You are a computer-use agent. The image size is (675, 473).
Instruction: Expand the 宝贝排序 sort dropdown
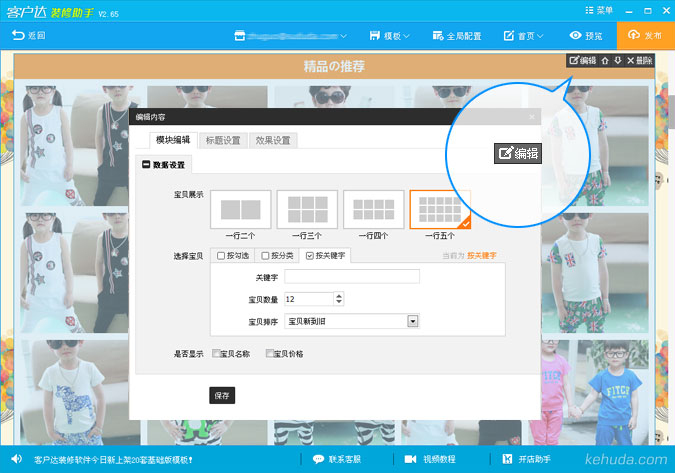(412, 321)
